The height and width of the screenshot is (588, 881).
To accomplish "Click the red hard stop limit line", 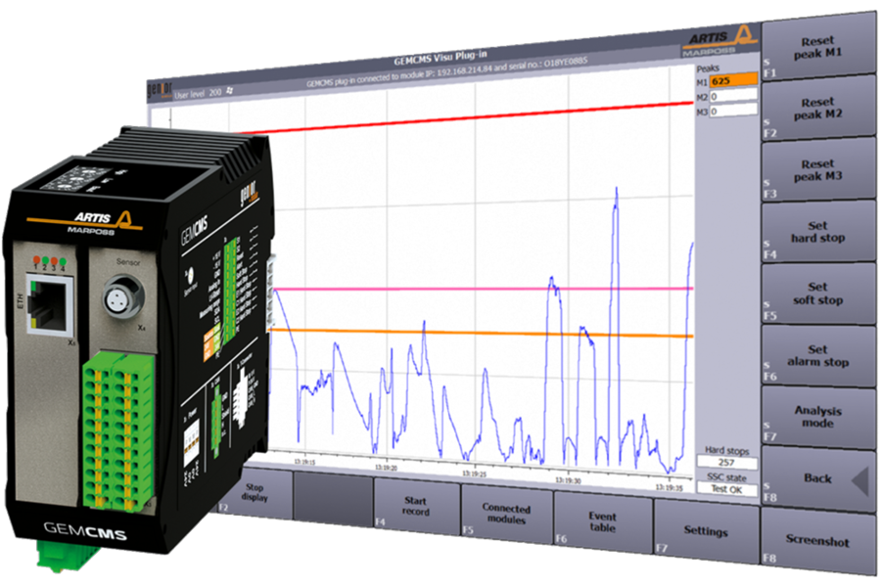I will 466,116.
